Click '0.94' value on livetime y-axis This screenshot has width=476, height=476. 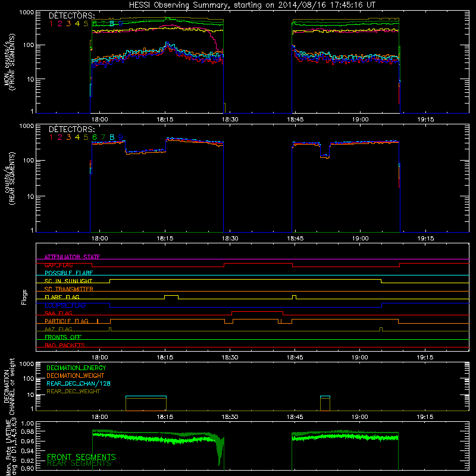click(x=27, y=450)
